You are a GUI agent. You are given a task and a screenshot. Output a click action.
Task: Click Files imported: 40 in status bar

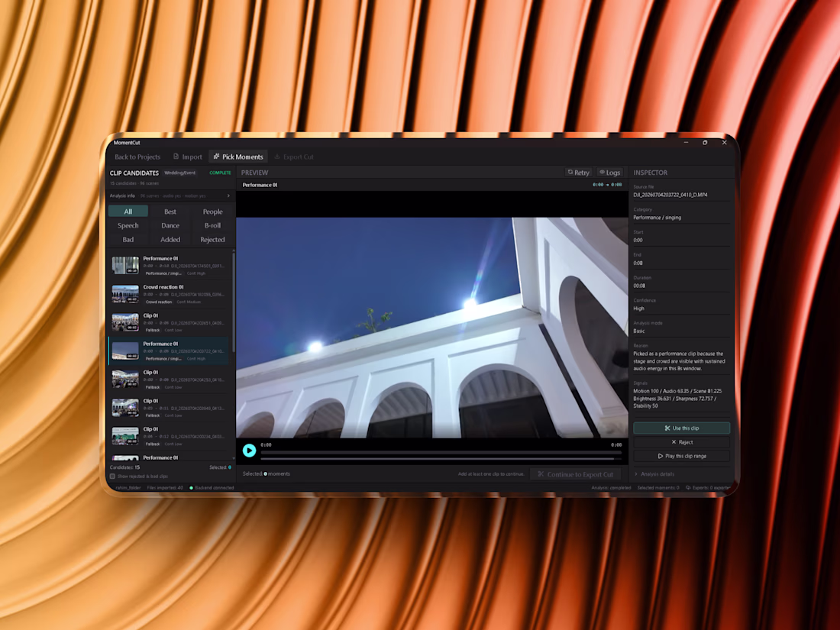[165, 488]
